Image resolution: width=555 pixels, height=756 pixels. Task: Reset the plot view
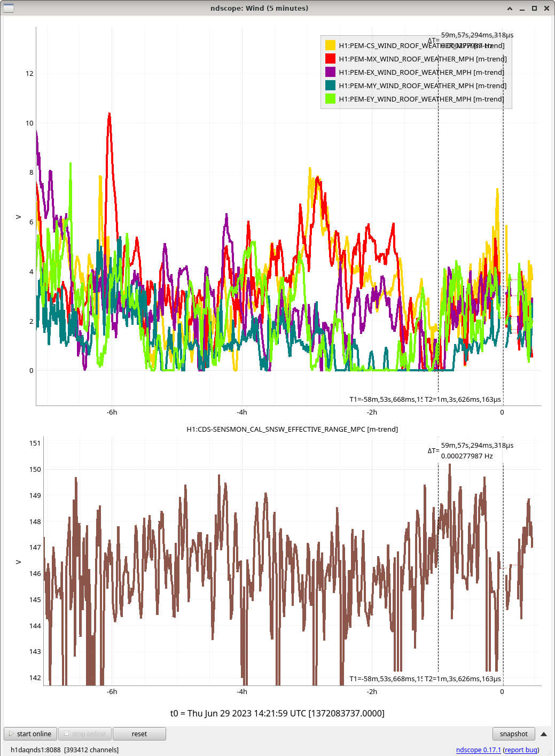click(x=139, y=734)
